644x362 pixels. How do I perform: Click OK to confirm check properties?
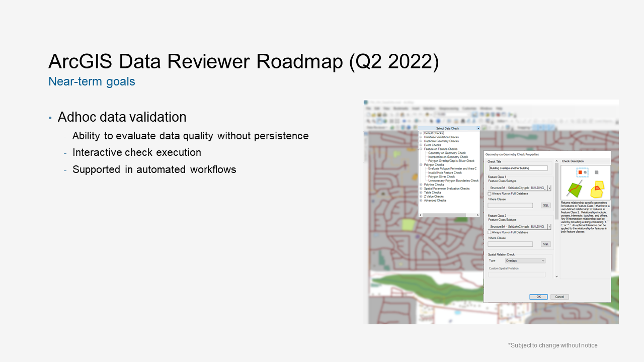[x=538, y=296]
